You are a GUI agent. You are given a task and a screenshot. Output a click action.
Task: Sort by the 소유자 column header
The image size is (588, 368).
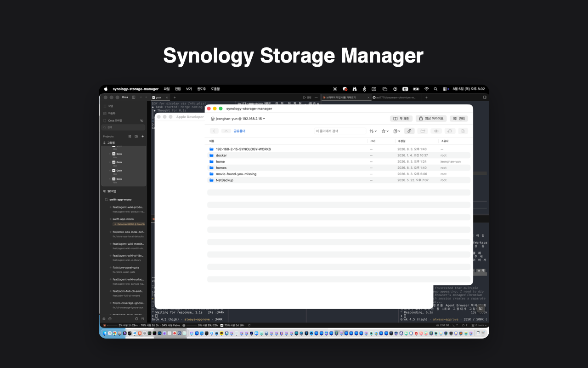(445, 141)
